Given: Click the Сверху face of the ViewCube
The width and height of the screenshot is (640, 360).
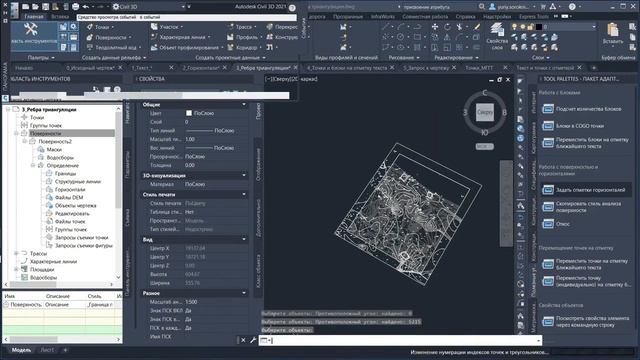Looking at the screenshot, I should 485,112.
